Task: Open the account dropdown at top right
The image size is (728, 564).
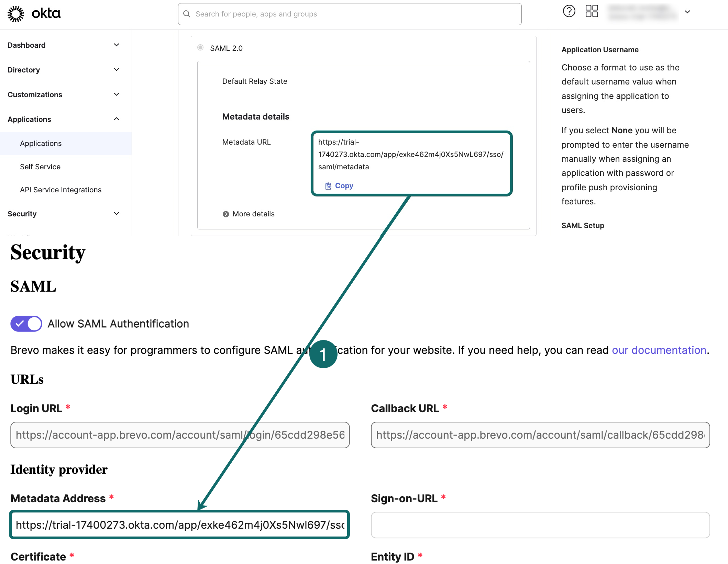Action: click(687, 11)
